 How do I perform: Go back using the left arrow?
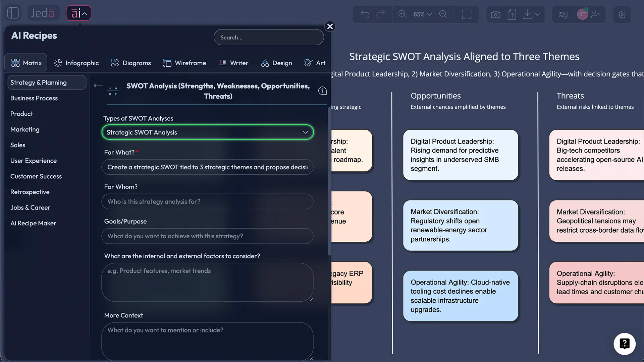pyautogui.click(x=98, y=85)
